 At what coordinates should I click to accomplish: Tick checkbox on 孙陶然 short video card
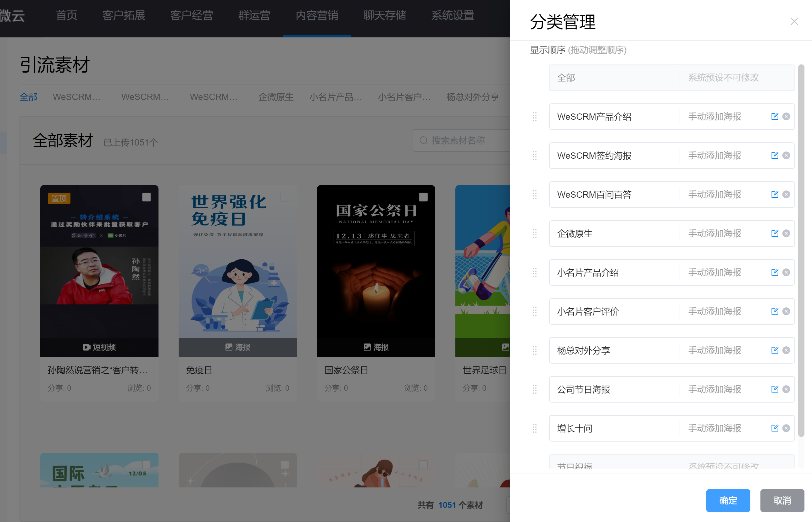(x=146, y=197)
